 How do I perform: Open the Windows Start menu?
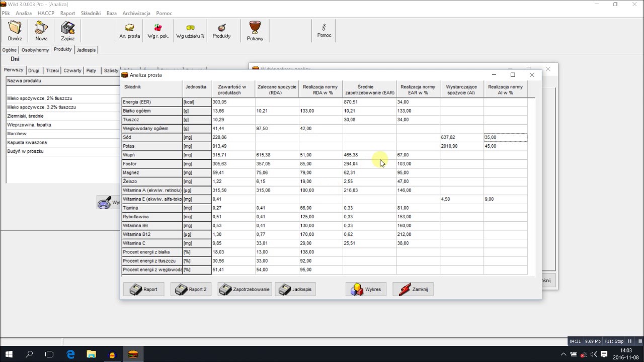(9, 354)
